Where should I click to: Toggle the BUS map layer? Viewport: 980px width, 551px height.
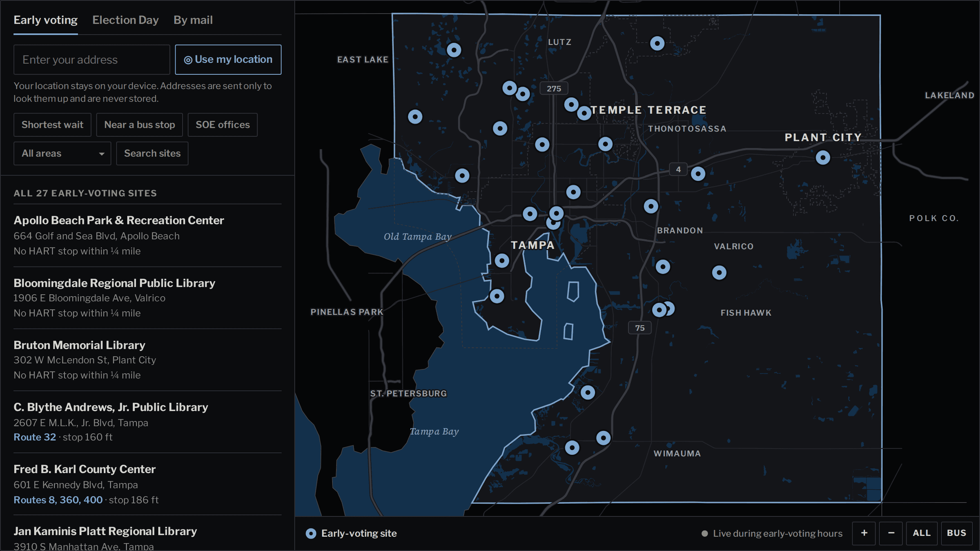(x=956, y=533)
